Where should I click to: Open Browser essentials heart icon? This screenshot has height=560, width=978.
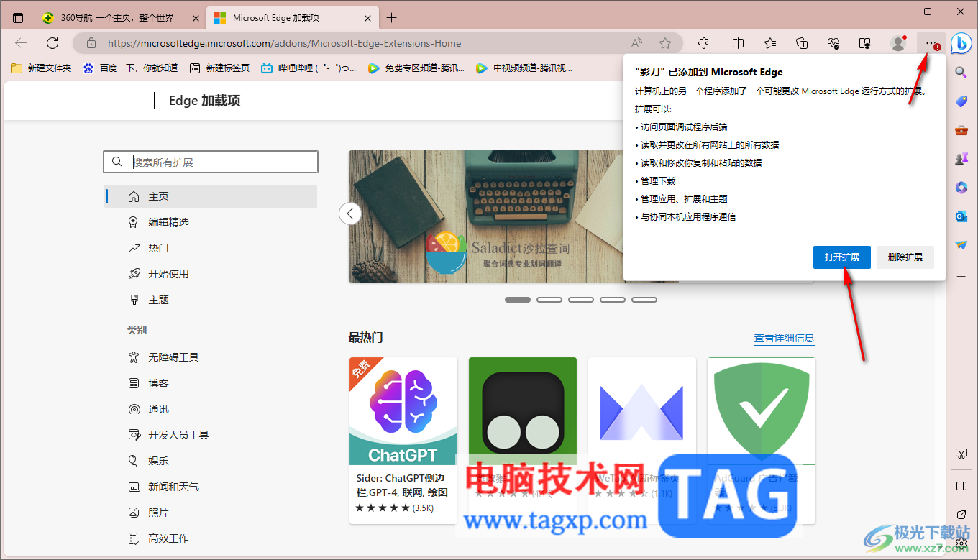pyautogui.click(x=834, y=43)
